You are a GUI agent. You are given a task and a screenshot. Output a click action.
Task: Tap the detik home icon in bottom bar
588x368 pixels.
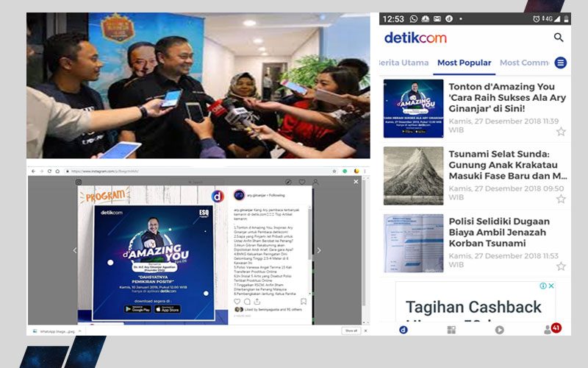tap(403, 330)
